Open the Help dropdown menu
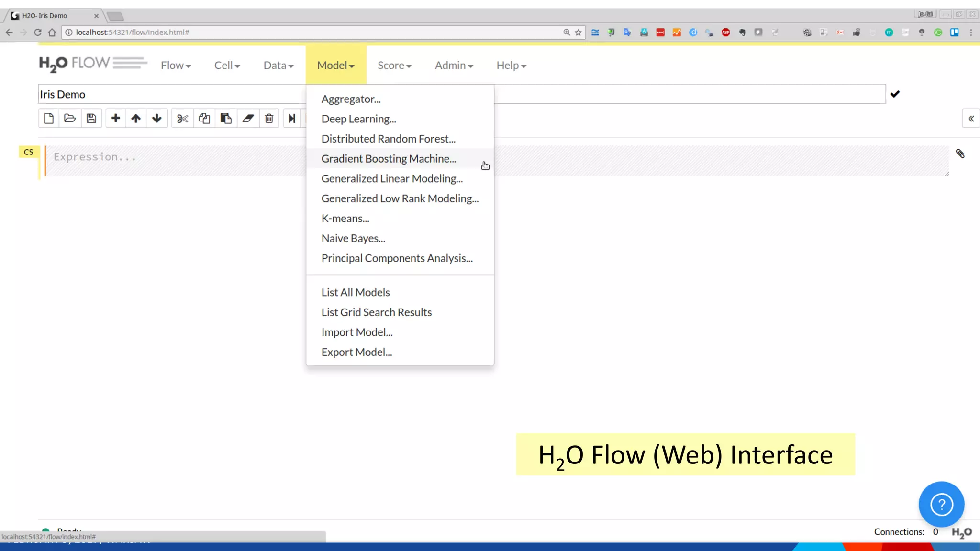This screenshot has width=980, height=551. coord(511,66)
